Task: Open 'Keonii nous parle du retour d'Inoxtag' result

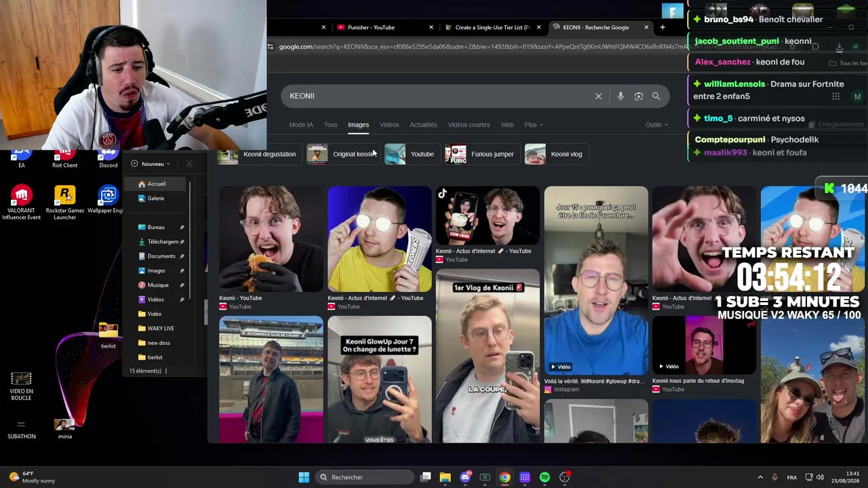Action: coord(704,346)
